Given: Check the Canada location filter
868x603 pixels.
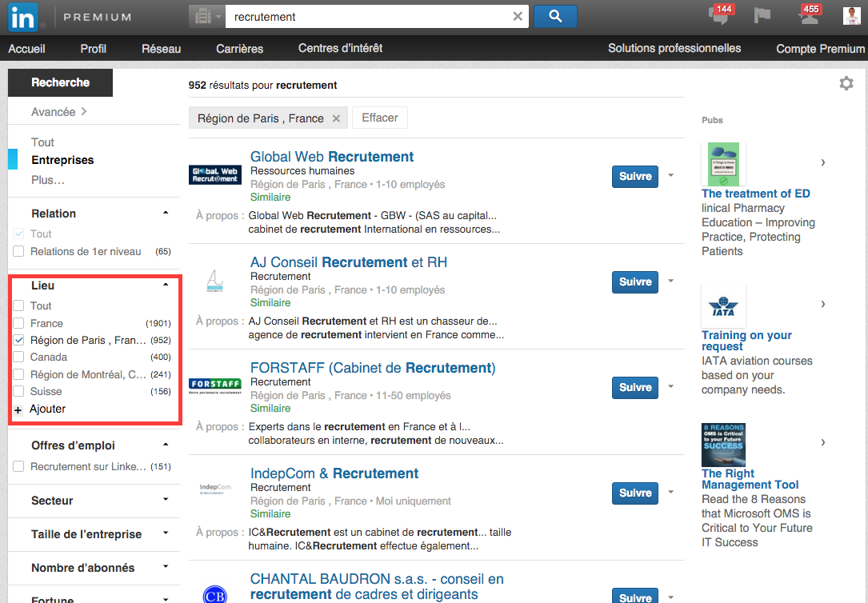Looking at the screenshot, I should (x=18, y=357).
